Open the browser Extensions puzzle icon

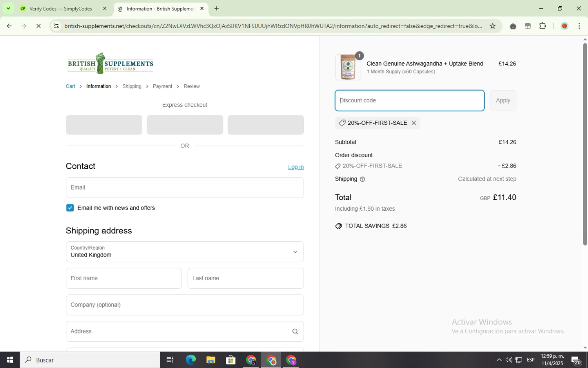(543, 26)
